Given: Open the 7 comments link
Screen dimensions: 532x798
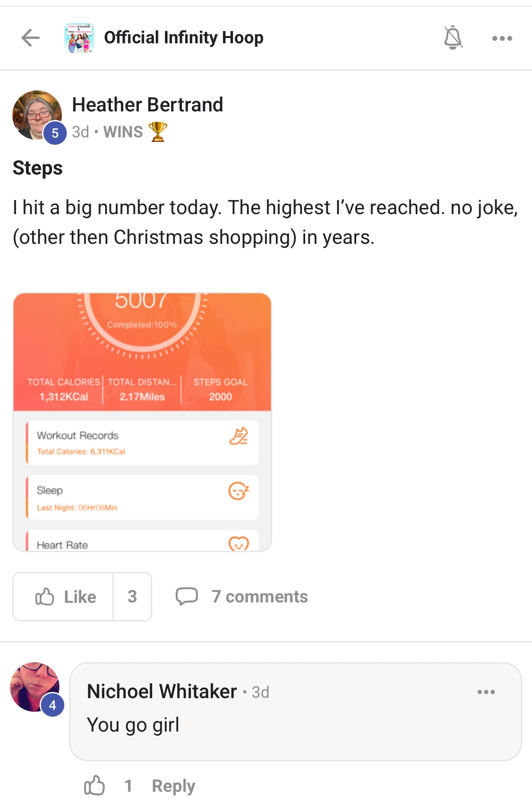Looking at the screenshot, I should [x=259, y=597].
